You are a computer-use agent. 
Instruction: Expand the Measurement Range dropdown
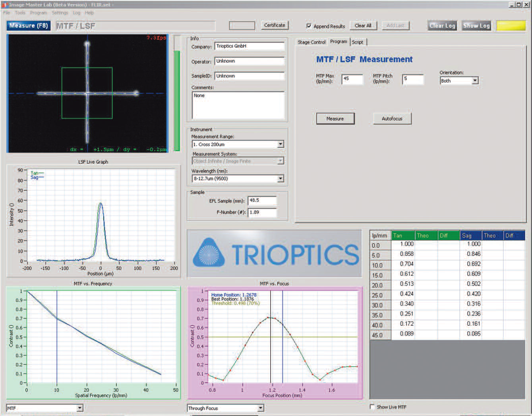[x=281, y=144]
